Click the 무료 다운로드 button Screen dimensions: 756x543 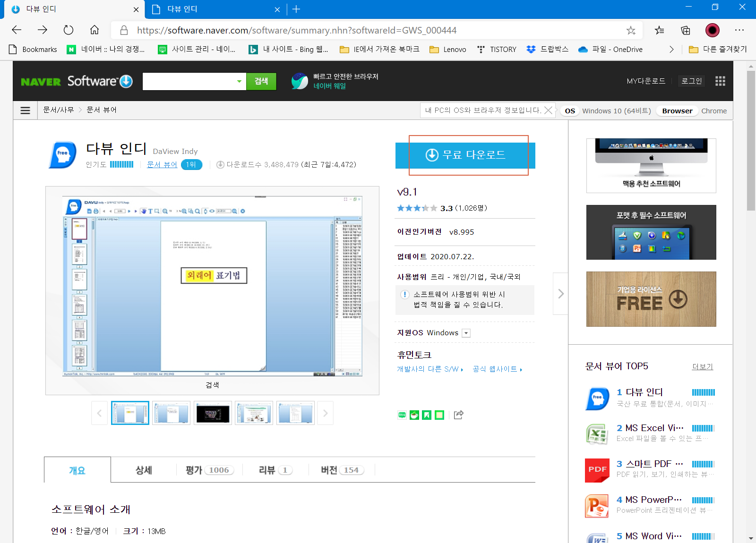click(x=465, y=155)
